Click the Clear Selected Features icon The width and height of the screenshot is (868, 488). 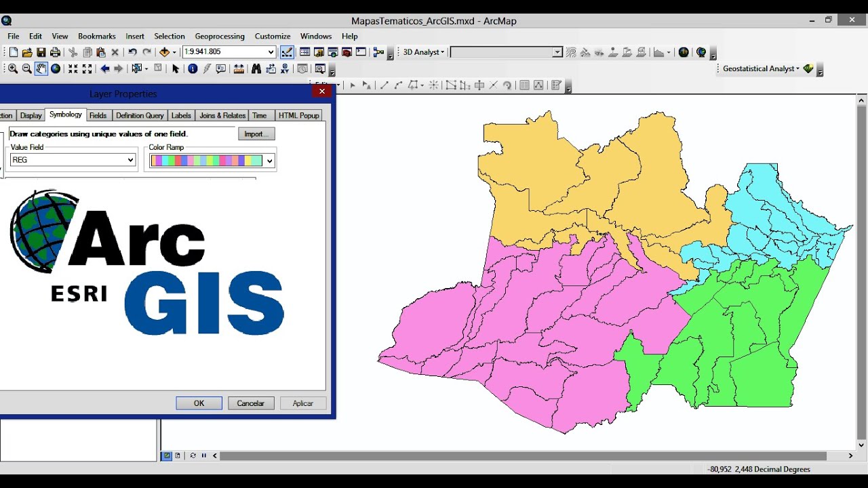(x=158, y=68)
